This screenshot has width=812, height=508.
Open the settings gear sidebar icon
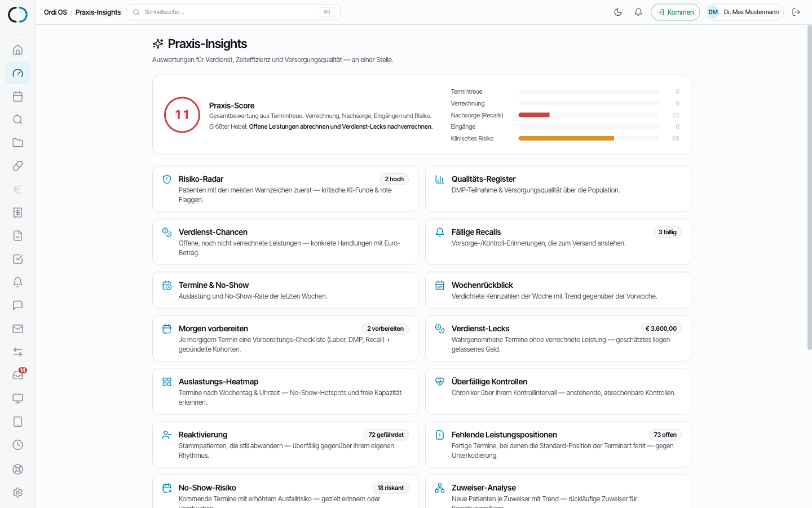(17, 492)
